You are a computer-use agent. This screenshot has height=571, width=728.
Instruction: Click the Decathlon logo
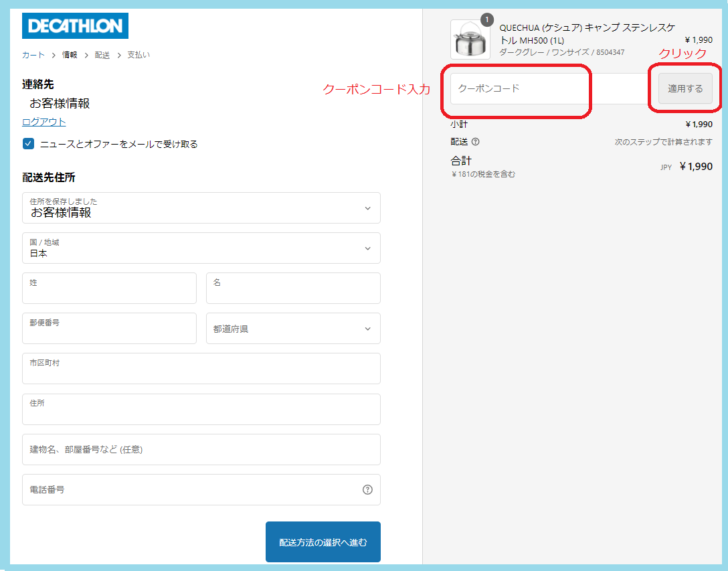pyautogui.click(x=75, y=25)
